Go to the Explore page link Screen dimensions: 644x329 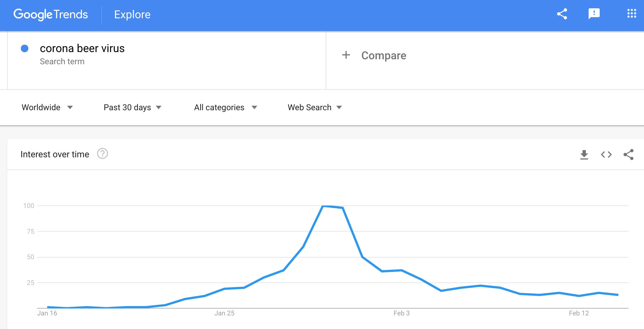(132, 14)
